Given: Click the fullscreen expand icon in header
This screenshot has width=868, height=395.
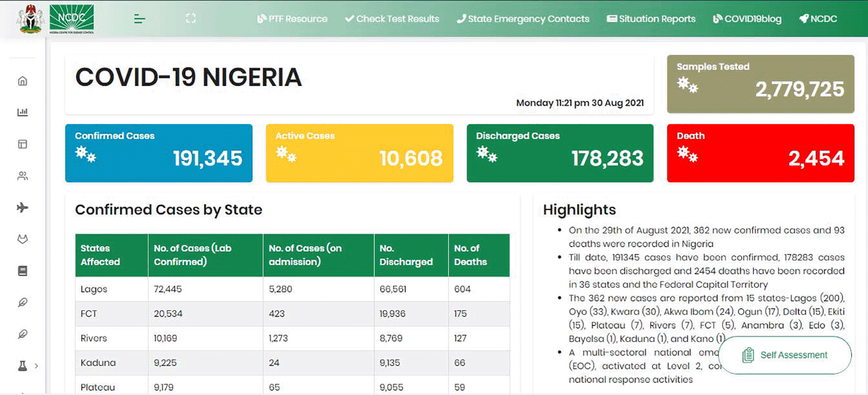Looking at the screenshot, I should [x=191, y=18].
